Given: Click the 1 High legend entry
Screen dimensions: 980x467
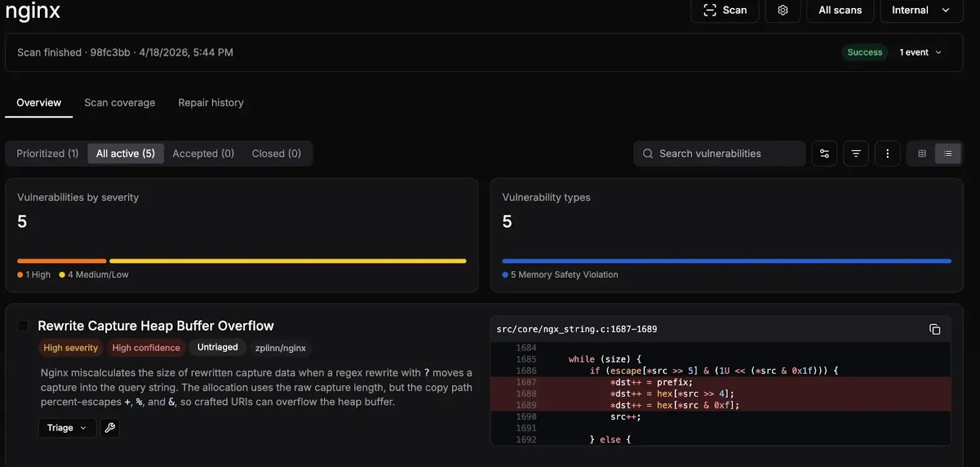Looking at the screenshot, I should coord(34,275).
